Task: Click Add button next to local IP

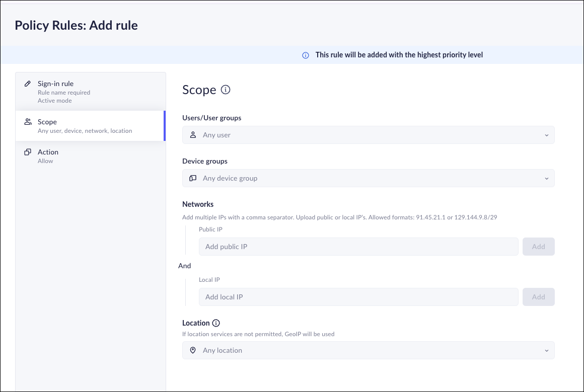Action: pyautogui.click(x=538, y=297)
